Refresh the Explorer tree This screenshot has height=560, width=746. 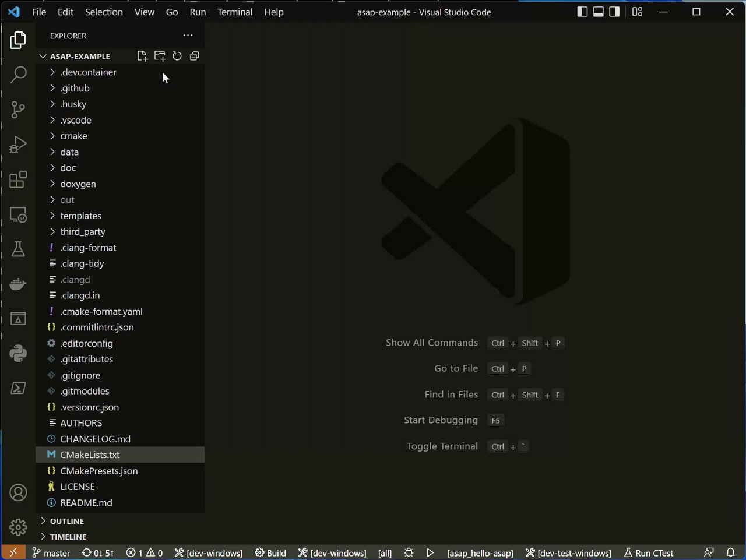[x=177, y=56]
